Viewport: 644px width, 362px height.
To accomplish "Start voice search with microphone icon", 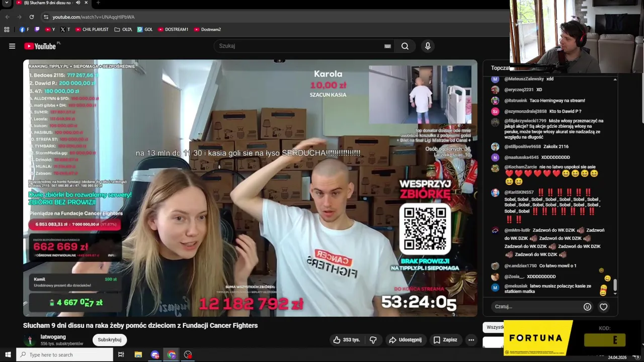I will click(428, 46).
